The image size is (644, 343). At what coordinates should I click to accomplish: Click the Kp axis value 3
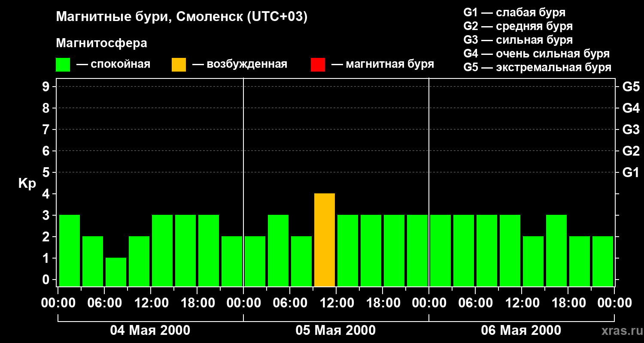(47, 215)
